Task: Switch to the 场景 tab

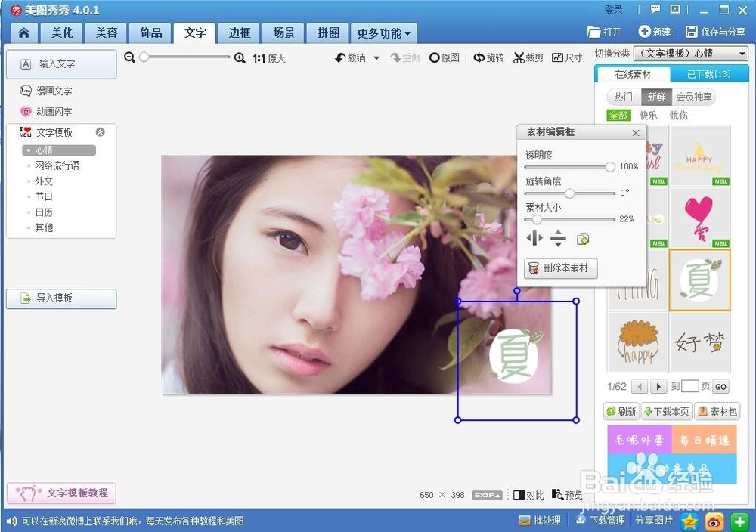Action: coord(284,32)
